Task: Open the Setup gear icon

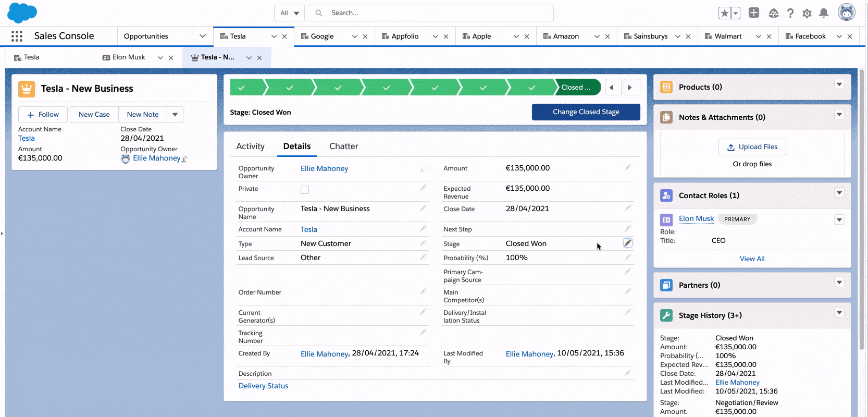Action: point(807,14)
